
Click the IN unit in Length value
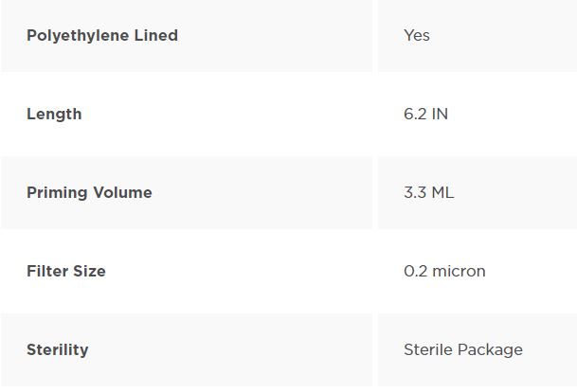[x=441, y=114]
